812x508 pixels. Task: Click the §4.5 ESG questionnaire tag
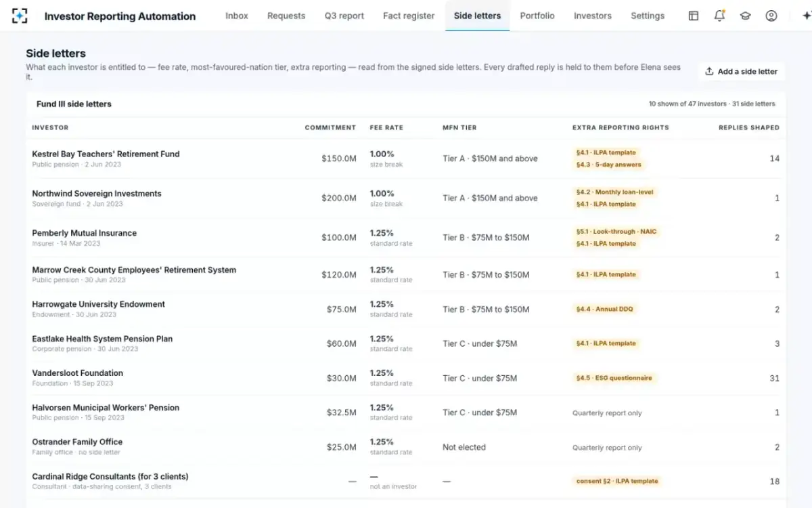[x=614, y=378]
